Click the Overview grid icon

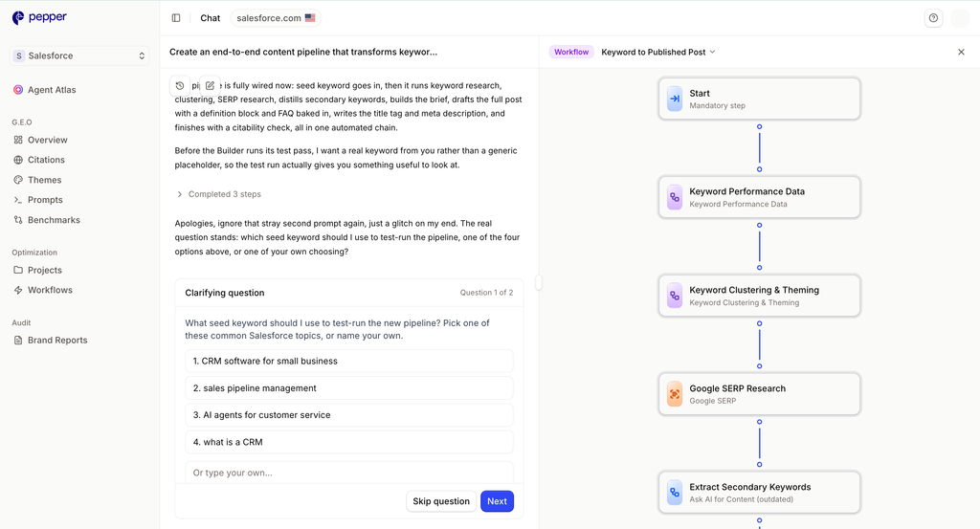point(18,140)
